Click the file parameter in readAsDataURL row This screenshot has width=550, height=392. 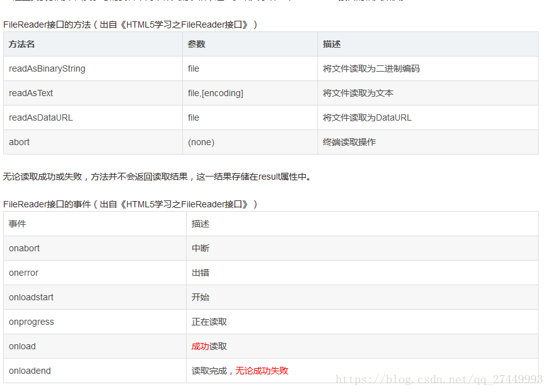(x=250, y=118)
